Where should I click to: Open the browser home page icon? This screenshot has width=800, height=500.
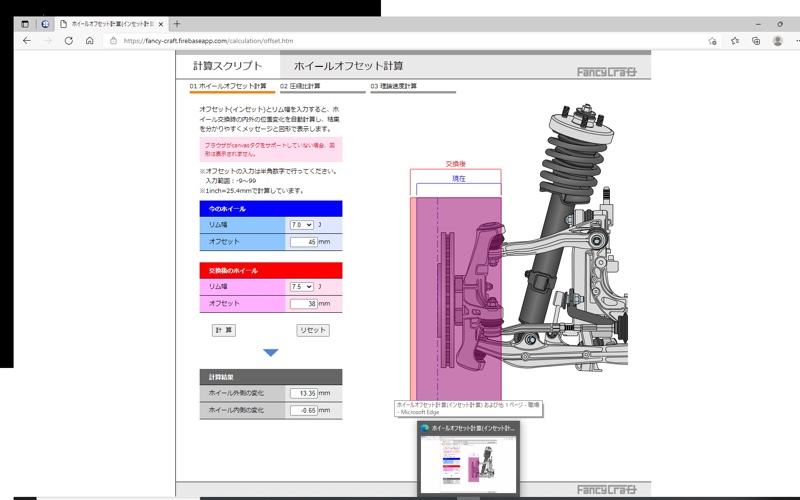point(89,41)
